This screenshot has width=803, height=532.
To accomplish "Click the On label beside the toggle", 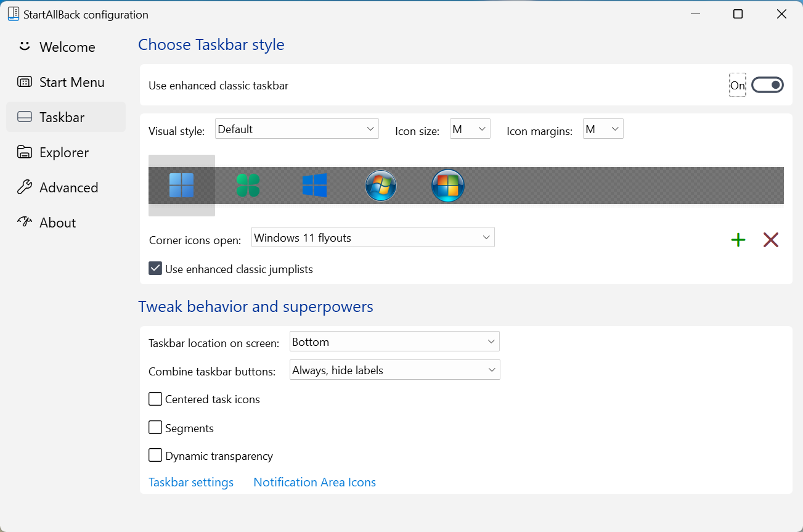I will 738,86.
